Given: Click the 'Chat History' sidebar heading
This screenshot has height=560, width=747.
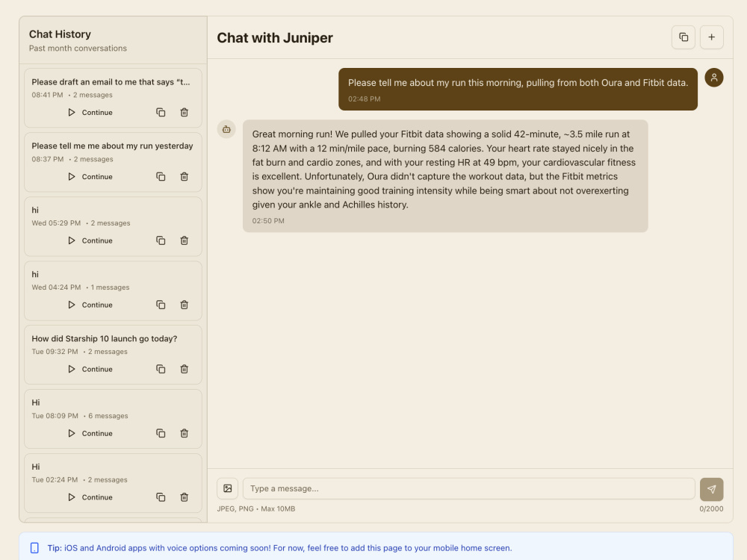Looking at the screenshot, I should click(60, 34).
